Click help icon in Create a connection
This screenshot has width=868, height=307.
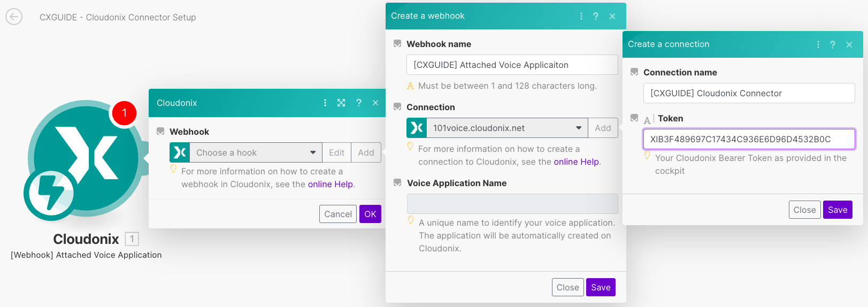(x=833, y=44)
